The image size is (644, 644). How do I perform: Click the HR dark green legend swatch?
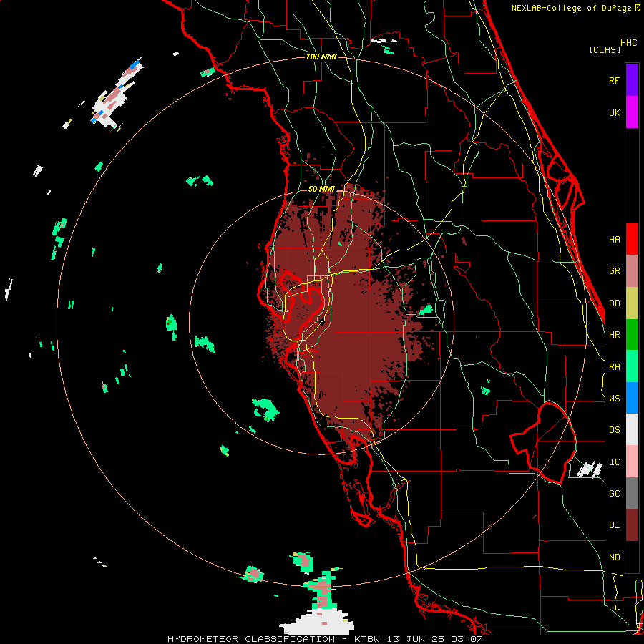(632, 334)
